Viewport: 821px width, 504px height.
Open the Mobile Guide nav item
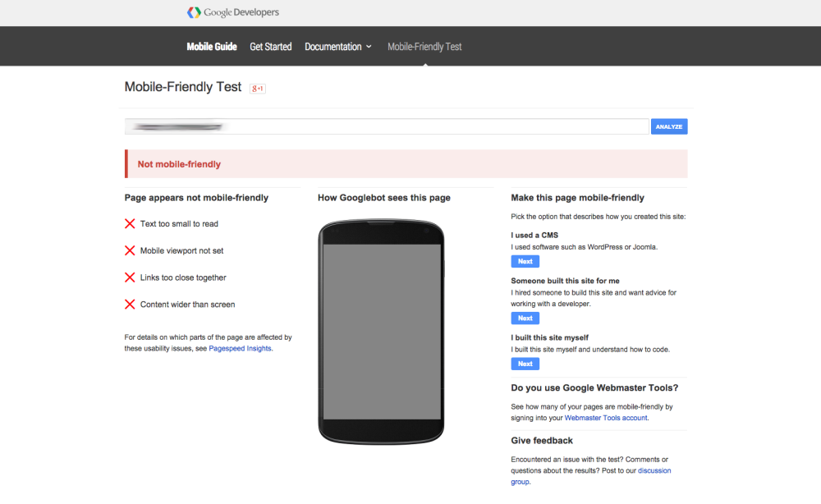pos(212,47)
